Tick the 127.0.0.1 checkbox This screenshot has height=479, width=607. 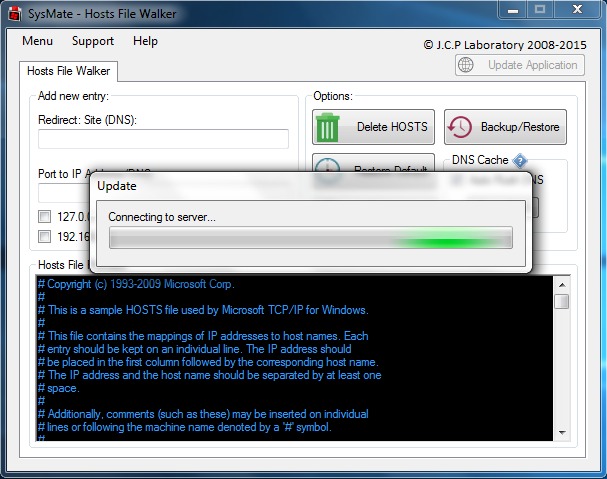click(x=44, y=216)
